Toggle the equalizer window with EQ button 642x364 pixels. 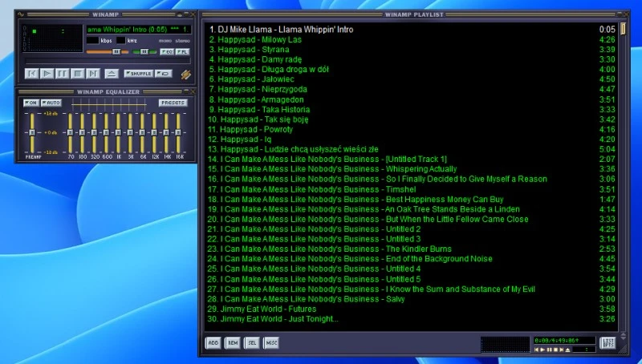tap(167, 52)
